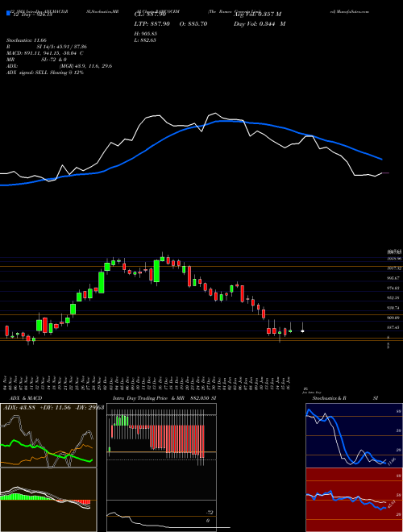
Task: Click the MACD histogram chart
Action: [48, 500]
